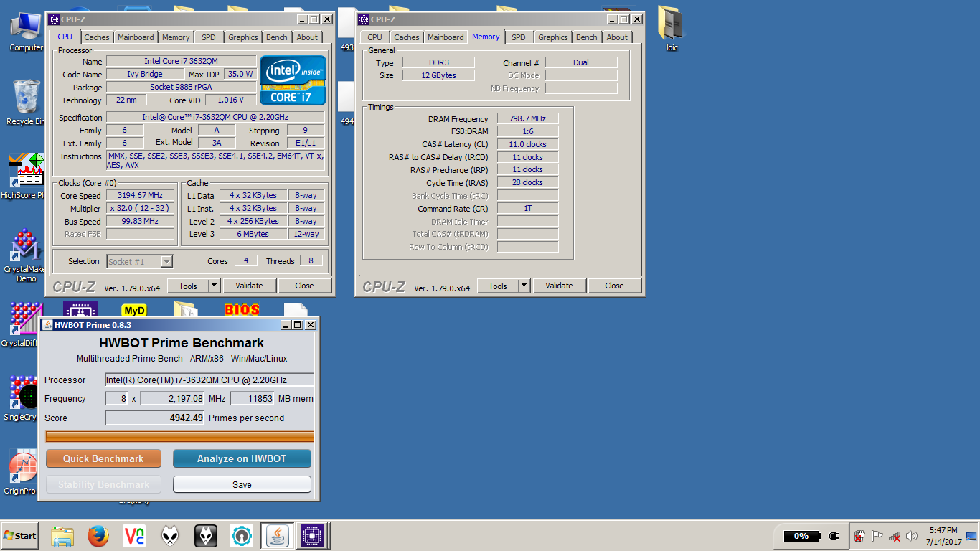This screenshot has width=980, height=551.
Task: Click the HWBOT Processor name field
Action: pos(209,380)
